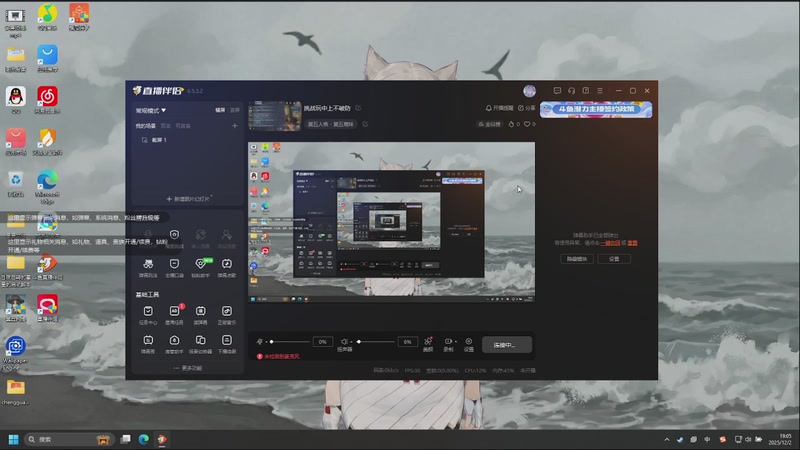800x450 pixels.
Task: Open the 常规模式 mode dropdown
Action: pos(151,110)
